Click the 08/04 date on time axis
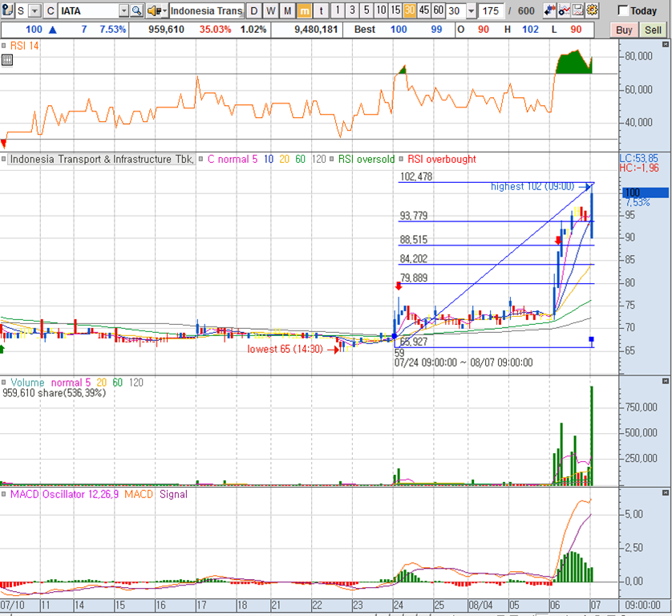Image resolution: width=672 pixels, height=616 pixels. (x=480, y=605)
